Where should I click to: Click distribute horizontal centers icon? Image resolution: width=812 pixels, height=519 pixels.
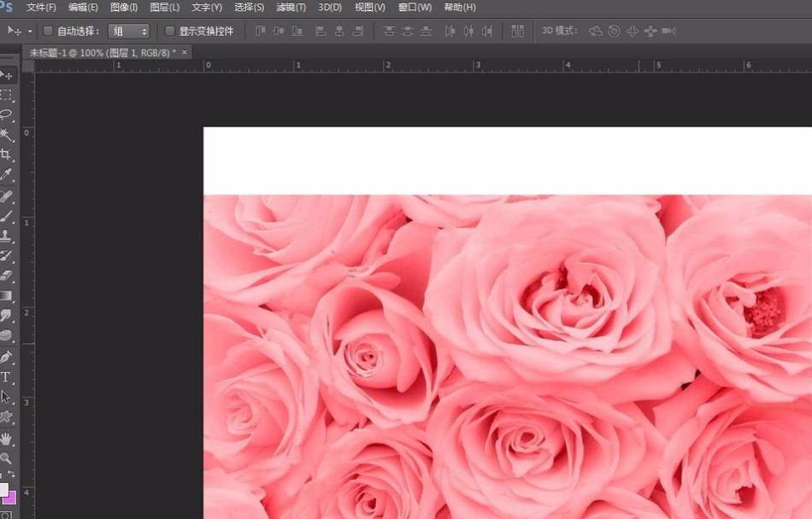tap(468, 31)
